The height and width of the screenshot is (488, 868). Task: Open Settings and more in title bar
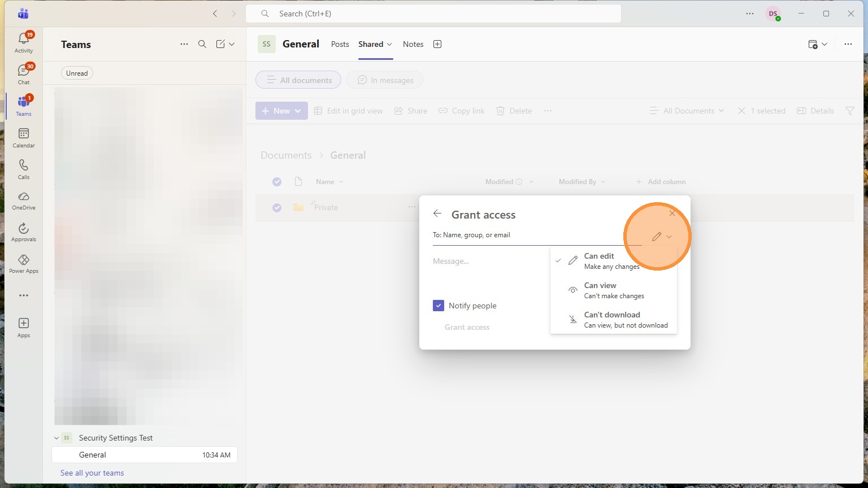[x=750, y=14]
